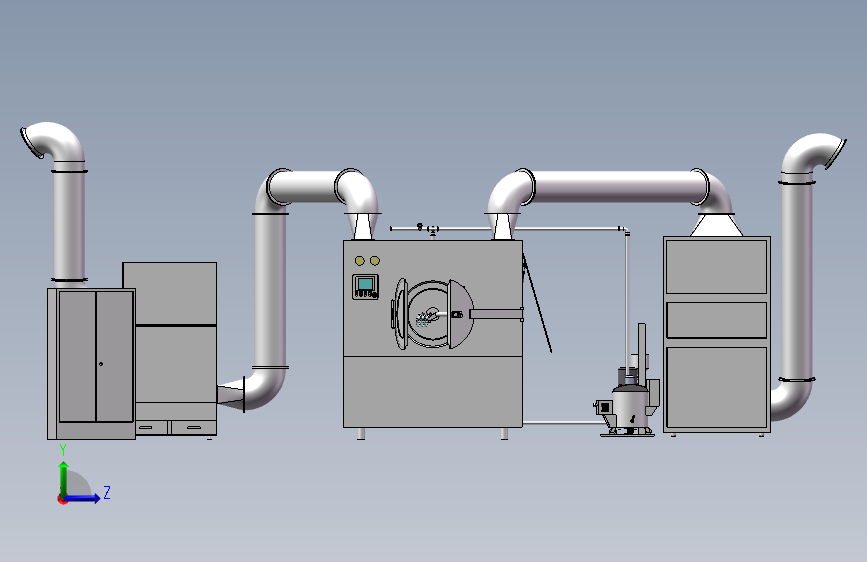Select the vertical exhaust pipe above the left cabinet
Image resolution: width=867 pixels, height=562 pixels.
pyautogui.click(x=69, y=226)
